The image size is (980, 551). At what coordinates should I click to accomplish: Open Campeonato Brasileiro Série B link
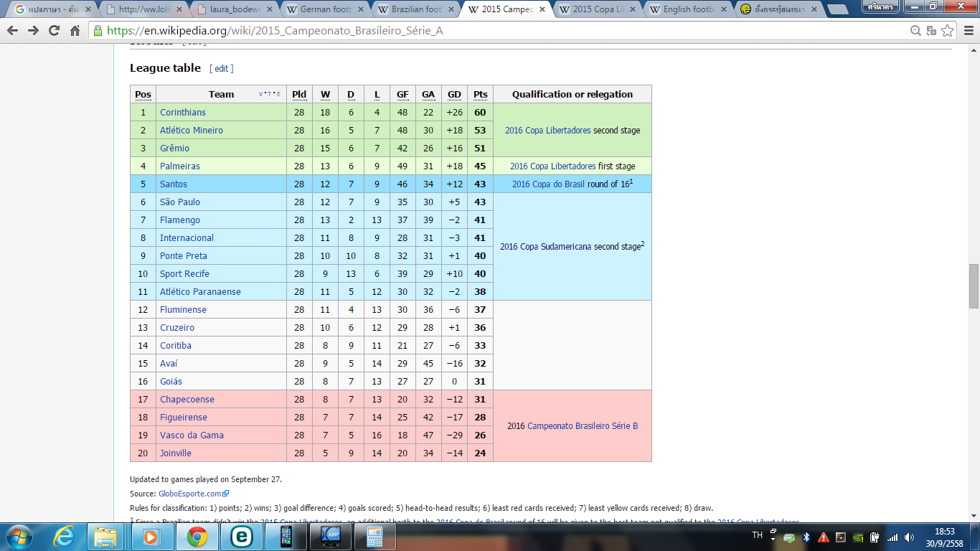[583, 425]
